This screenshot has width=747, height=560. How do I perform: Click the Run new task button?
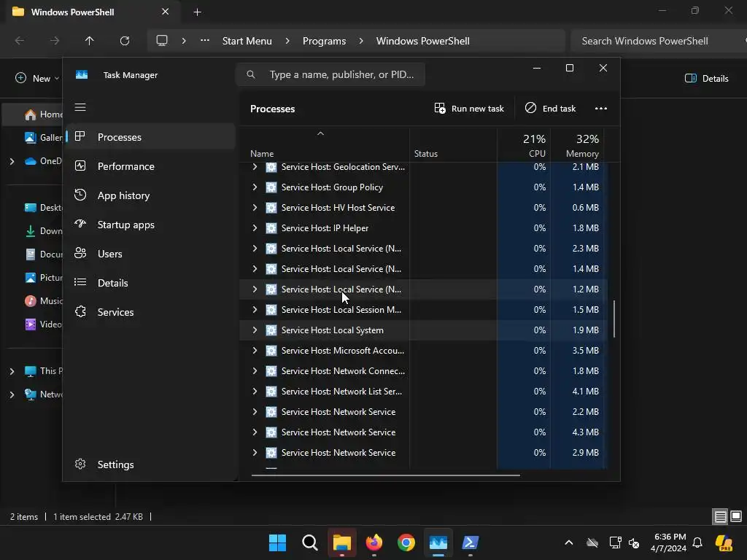pyautogui.click(x=469, y=109)
